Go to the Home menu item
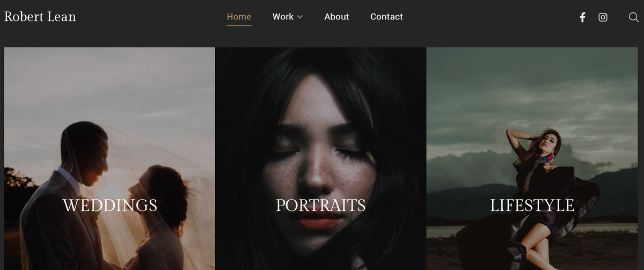644x270 pixels. [239, 17]
